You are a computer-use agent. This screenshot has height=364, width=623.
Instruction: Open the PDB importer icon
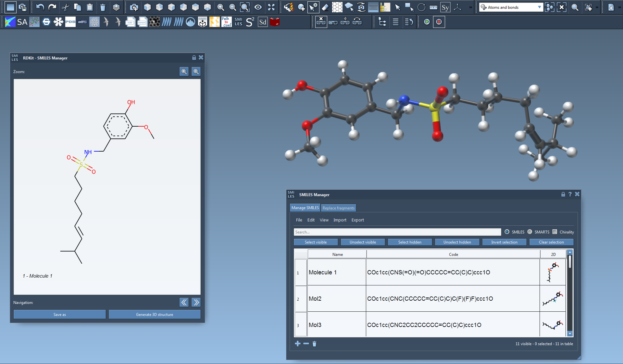70,22
